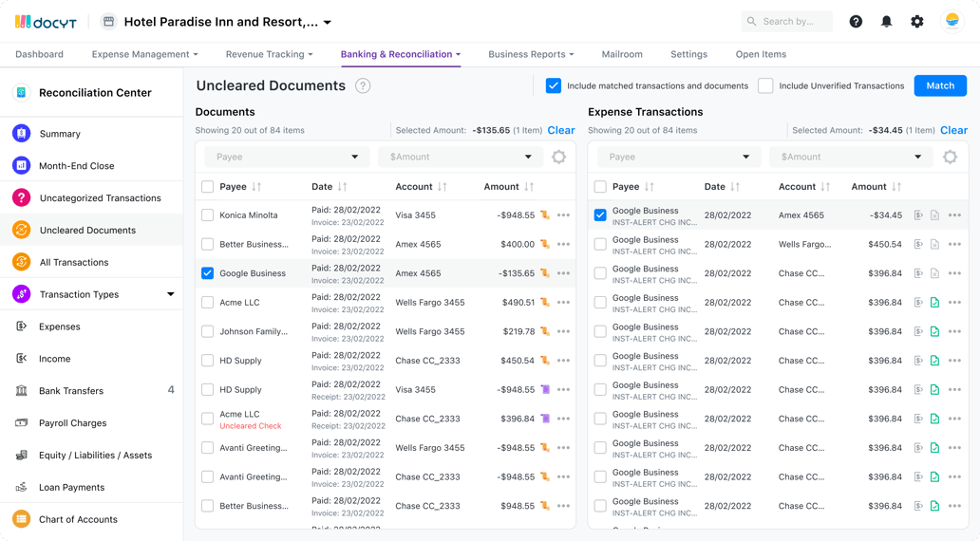Go to Dashboard tab

click(x=39, y=54)
